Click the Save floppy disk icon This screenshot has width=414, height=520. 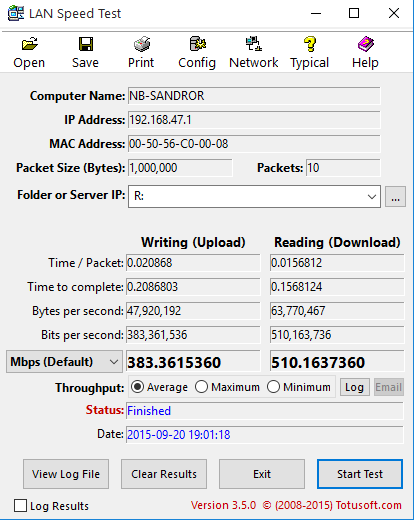pyautogui.click(x=86, y=44)
